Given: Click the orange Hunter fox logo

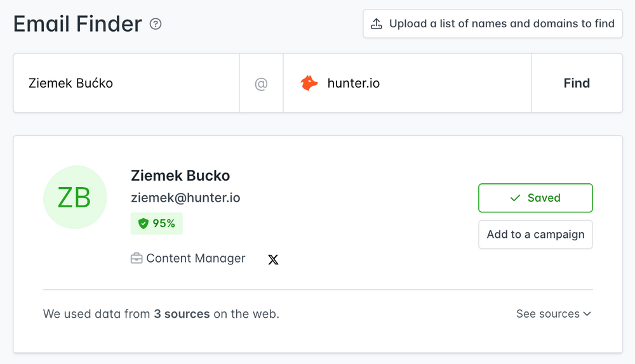Looking at the screenshot, I should [309, 83].
